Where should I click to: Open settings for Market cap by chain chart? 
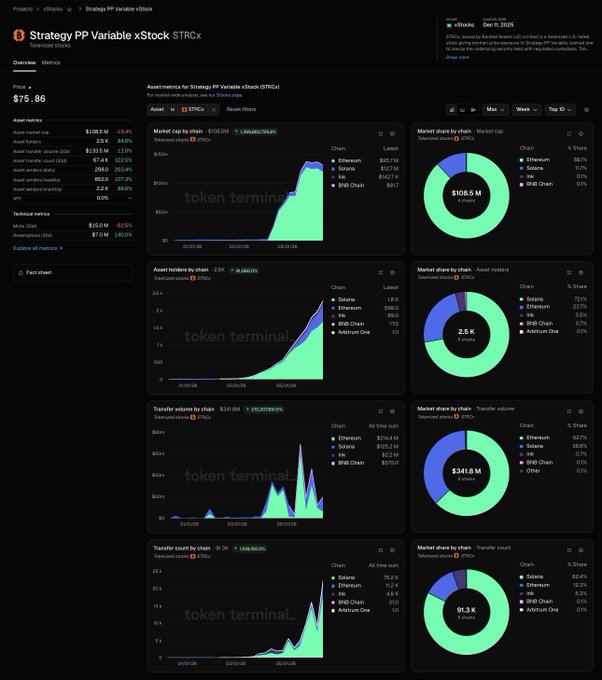point(392,134)
